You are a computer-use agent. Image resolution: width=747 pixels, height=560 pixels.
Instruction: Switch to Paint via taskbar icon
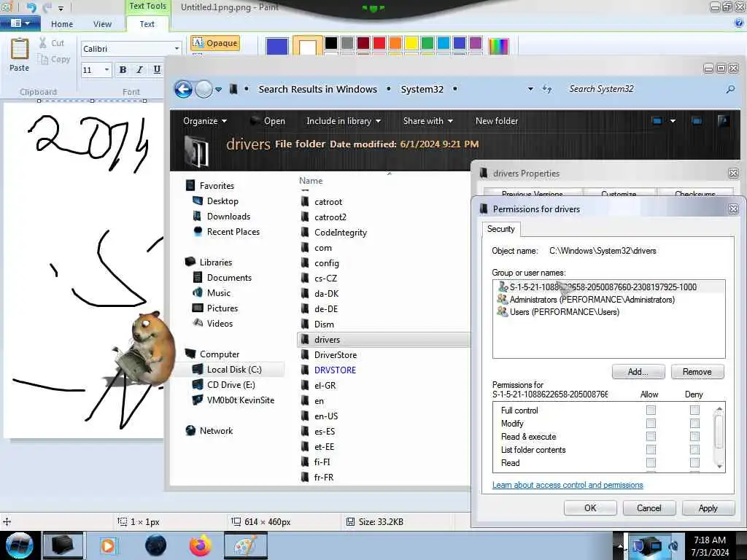tap(245, 545)
